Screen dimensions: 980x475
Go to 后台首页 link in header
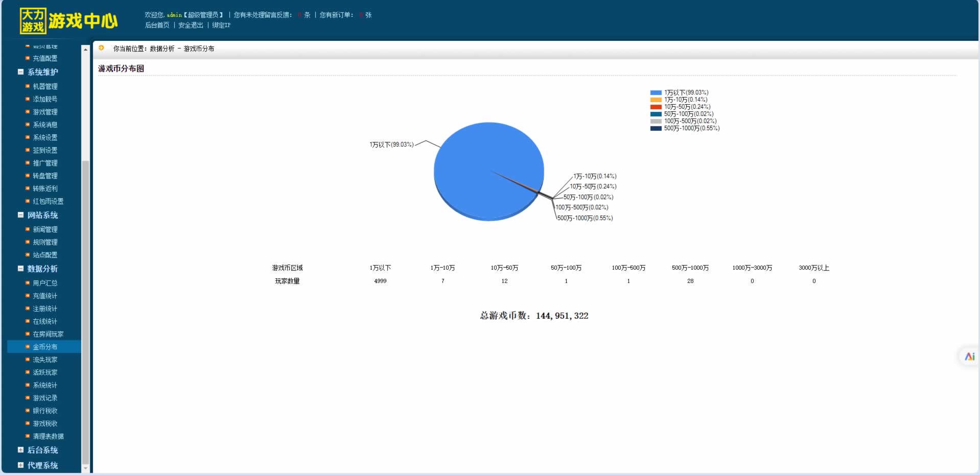pos(157,25)
